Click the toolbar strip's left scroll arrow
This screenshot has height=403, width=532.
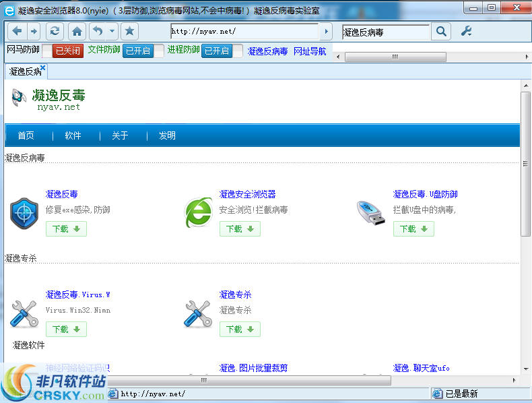338,57
